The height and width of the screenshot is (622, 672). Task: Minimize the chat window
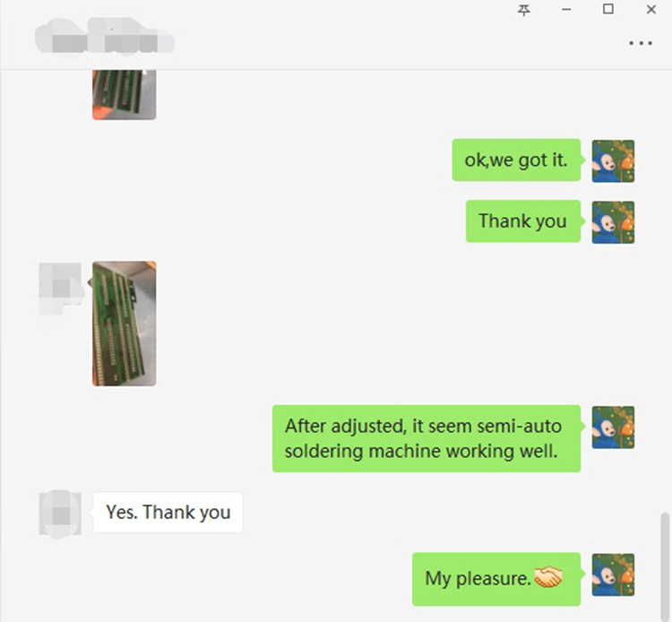(x=566, y=10)
